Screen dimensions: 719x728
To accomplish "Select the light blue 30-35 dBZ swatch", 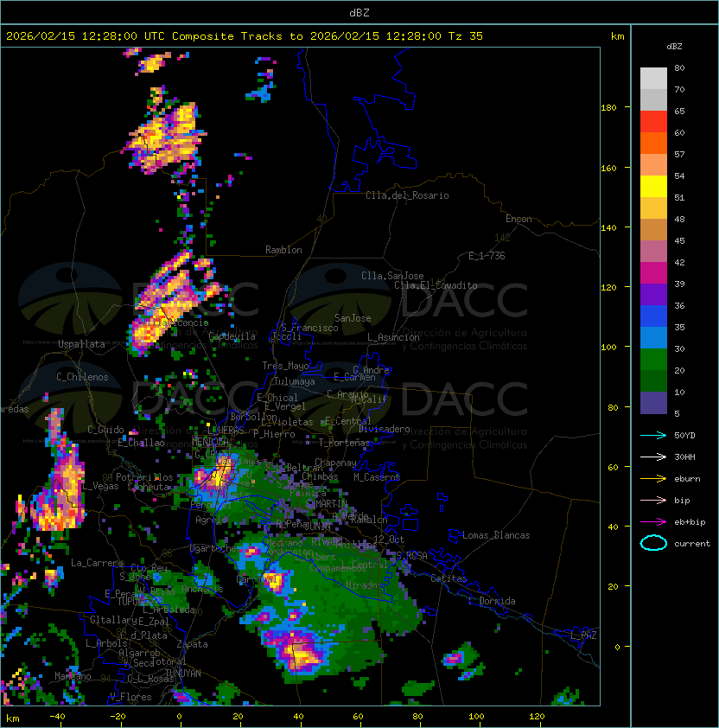I will point(653,338).
